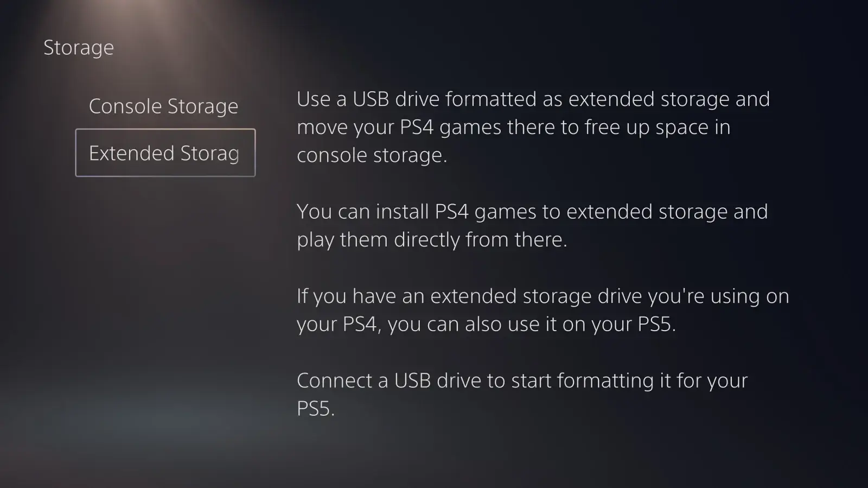The image size is (868, 488).
Task: Click the line "Use a USB drive formatted as extended storage and"
Action: (x=533, y=99)
